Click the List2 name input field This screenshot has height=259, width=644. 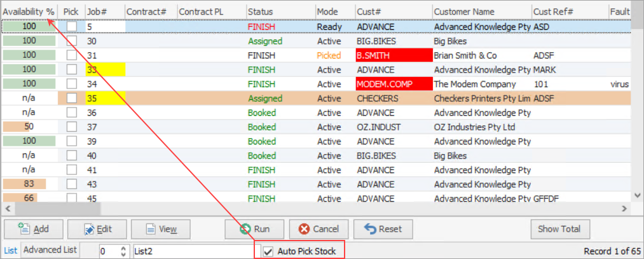tap(194, 251)
